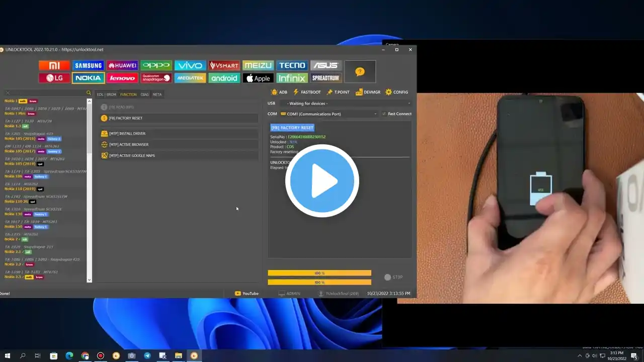
Task: Run [FB] FACTORY RESET
Action: (x=179, y=118)
